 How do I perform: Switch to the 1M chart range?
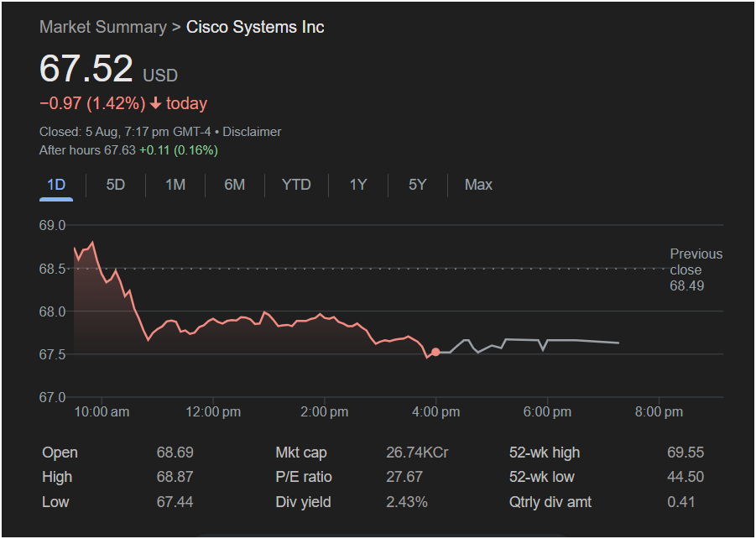pyautogui.click(x=175, y=185)
